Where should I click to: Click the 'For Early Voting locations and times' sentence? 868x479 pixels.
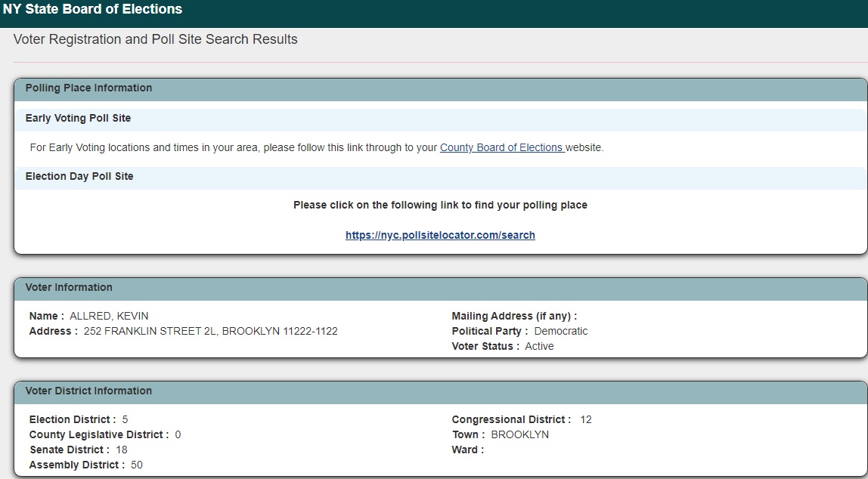[x=317, y=147]
